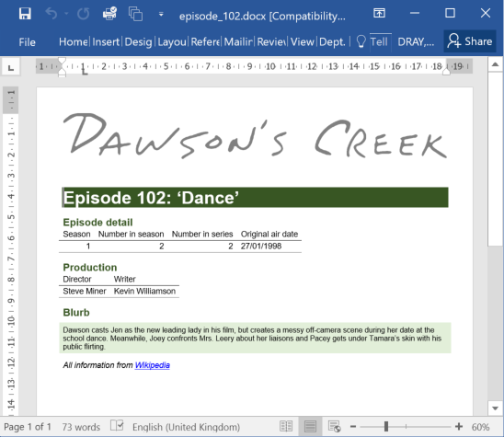This screenshot has width=504, height=437.
Task: Switch to the Home ribbon tab
Action: tap(74, 41)
